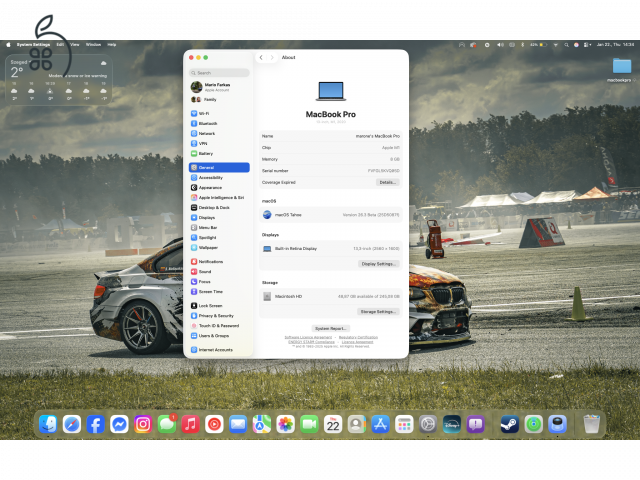The image size is (640, 480).
Task: Click the Bluetooth icon in the menu bar
Action: 522,44
